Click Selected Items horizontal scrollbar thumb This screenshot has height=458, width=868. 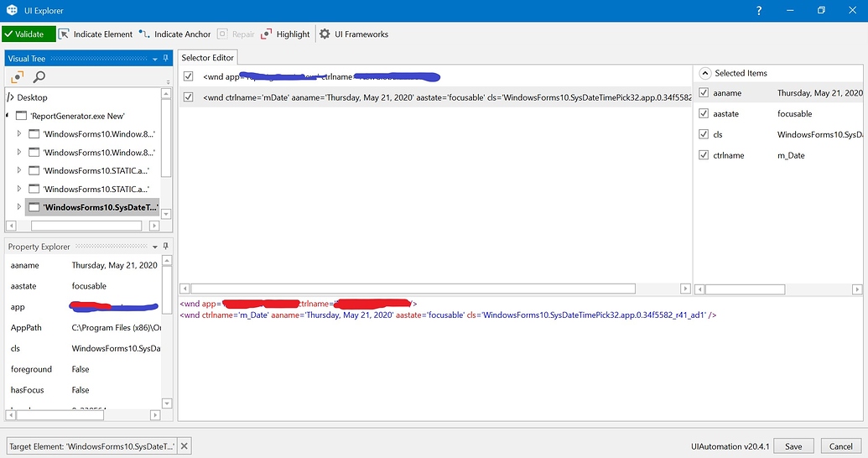point(745,289)
